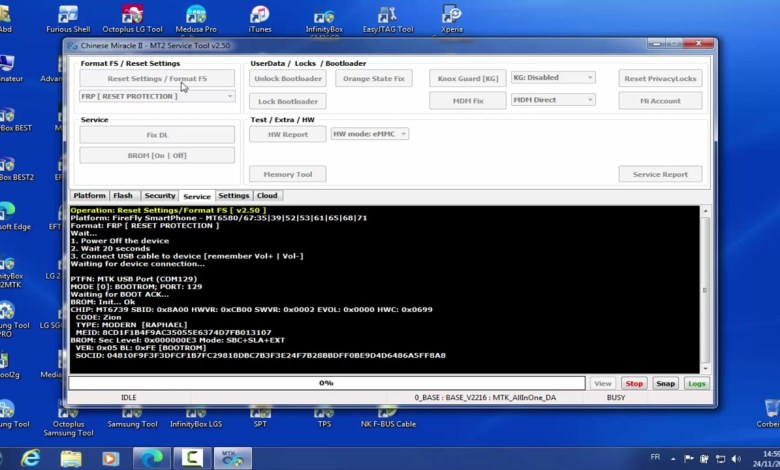The height and width of the screenshot is (470, 780).
Task: Open File Explorer from the taskbar
Action: coord(70,458)
